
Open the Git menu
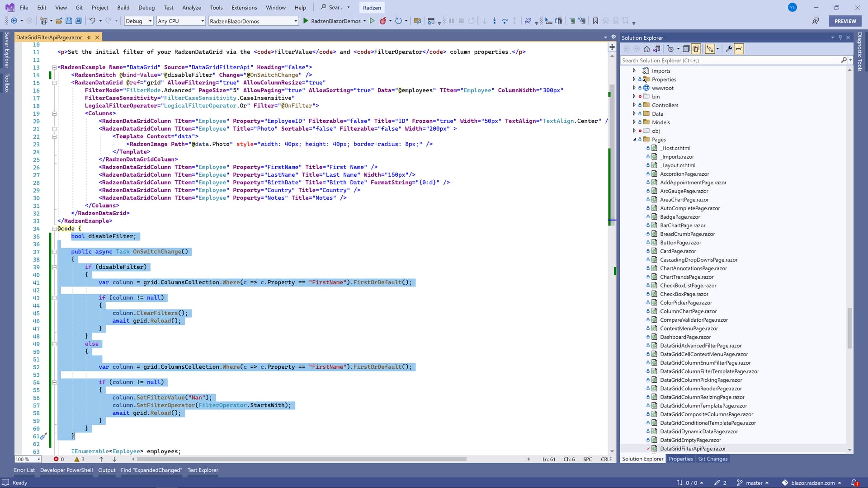[x=79, y=7]
